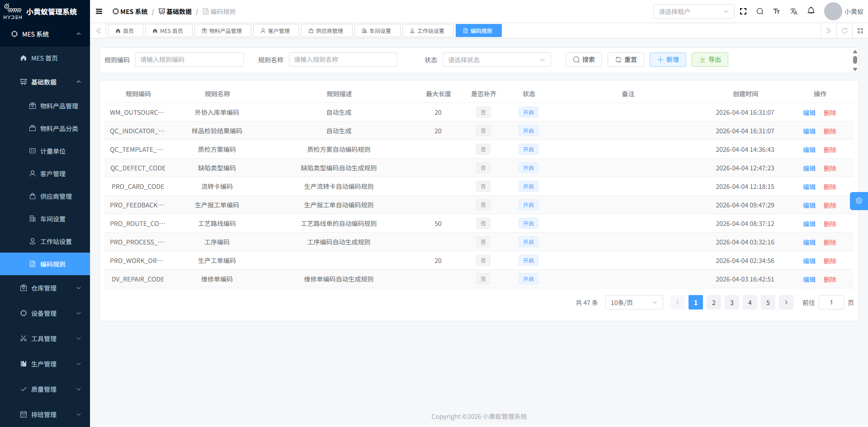Open the 请选择租户 tenant dropdown
This screenshot has width=868, height=427.
pyautogui.click(x=693, y=11)
